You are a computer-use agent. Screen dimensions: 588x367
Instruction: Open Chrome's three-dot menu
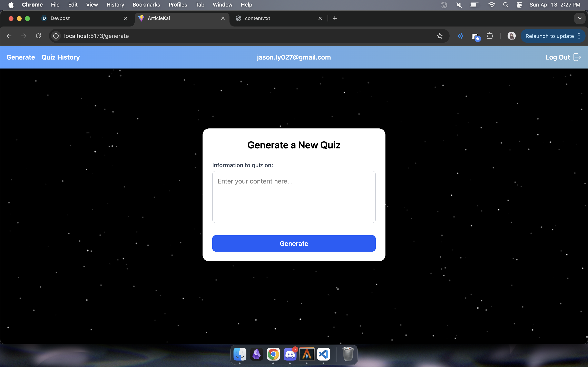tap(579, 36)
